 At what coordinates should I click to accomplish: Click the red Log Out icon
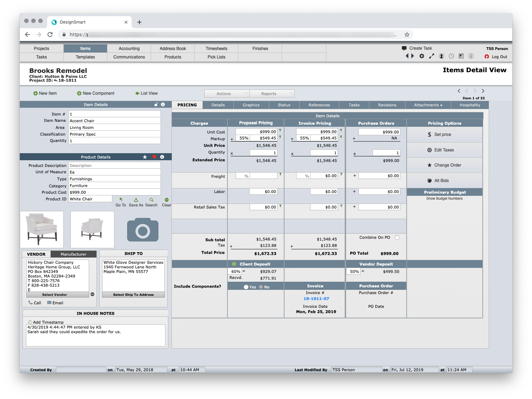pos(487,57)
